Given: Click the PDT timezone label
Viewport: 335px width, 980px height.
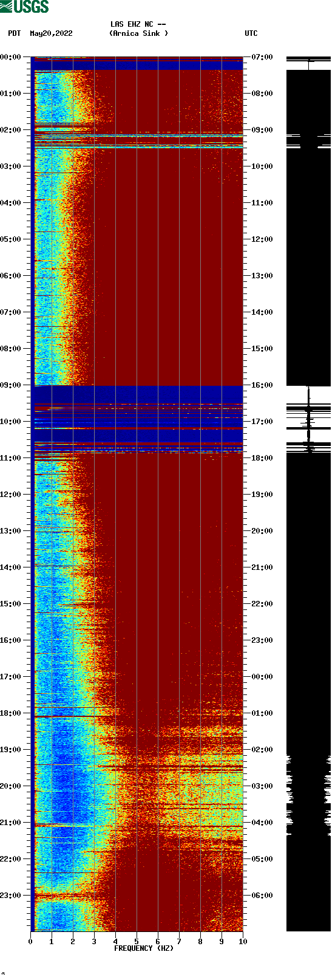Looking at the screenshot, I should point(15,33).
